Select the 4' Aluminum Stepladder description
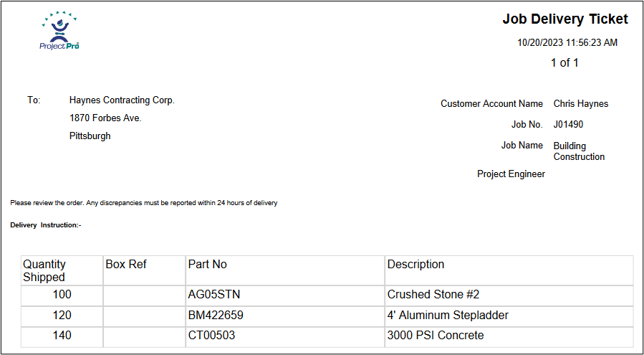 point(448,316)
